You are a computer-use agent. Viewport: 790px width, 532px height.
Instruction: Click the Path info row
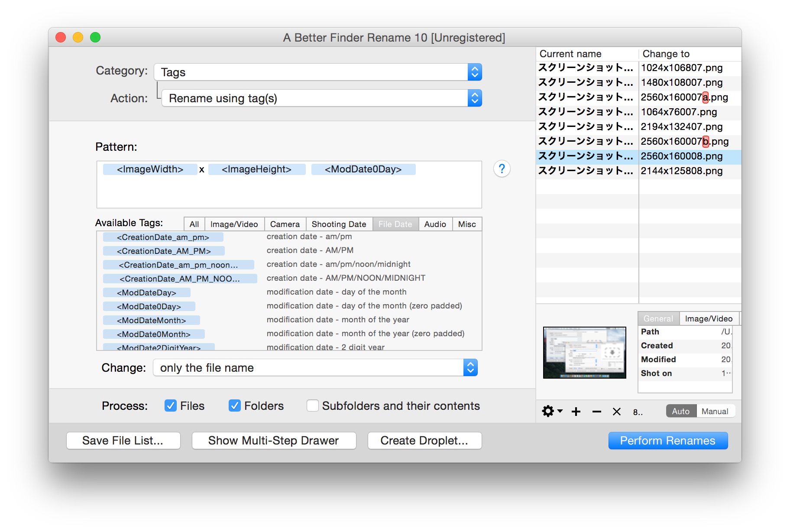[686, 331]
